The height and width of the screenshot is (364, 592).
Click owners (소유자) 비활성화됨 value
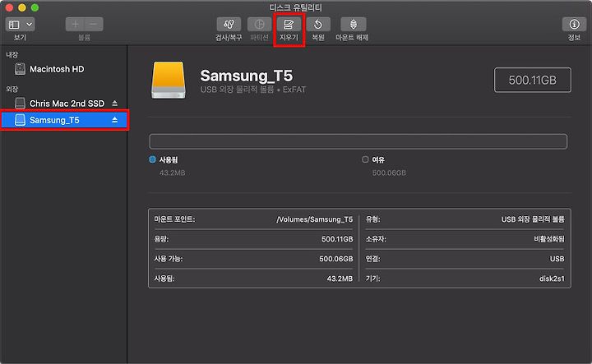click(549, 239)
